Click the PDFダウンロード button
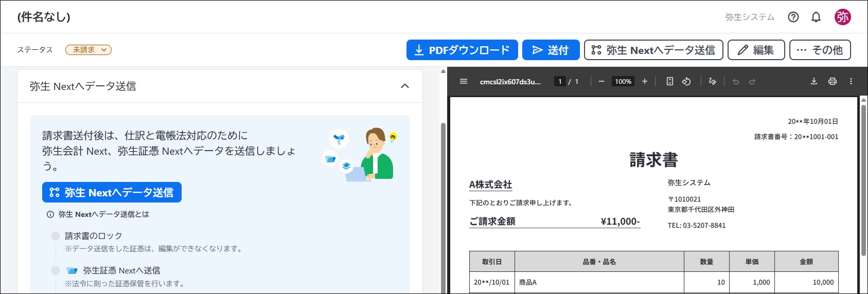 coord(462,50)
